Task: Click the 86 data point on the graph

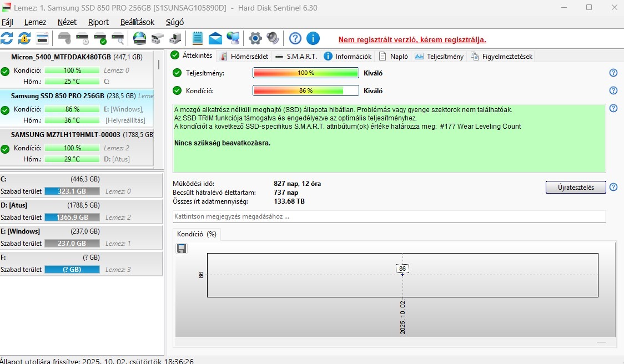Action: point(402,275)
